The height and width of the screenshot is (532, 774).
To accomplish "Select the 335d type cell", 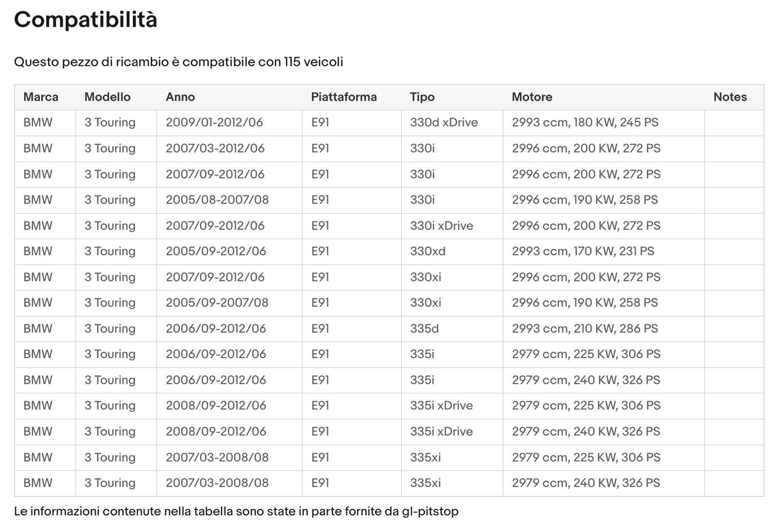I will (424, 329).
